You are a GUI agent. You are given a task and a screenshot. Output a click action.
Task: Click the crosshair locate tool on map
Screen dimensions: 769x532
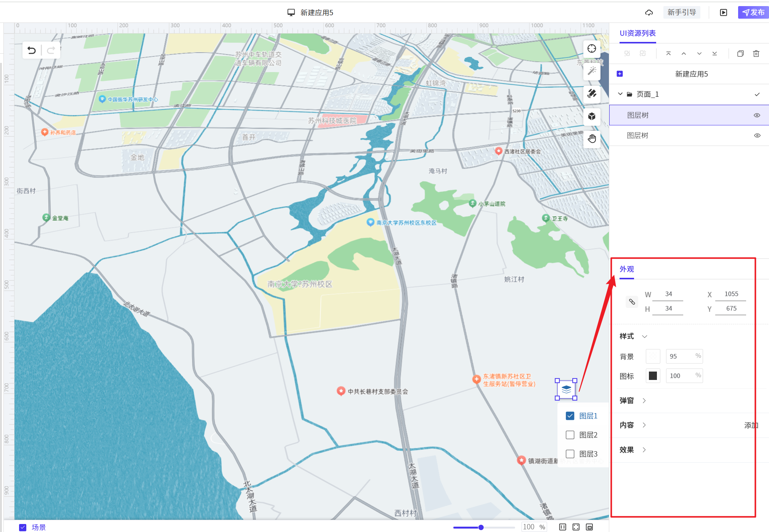(592, 49)
